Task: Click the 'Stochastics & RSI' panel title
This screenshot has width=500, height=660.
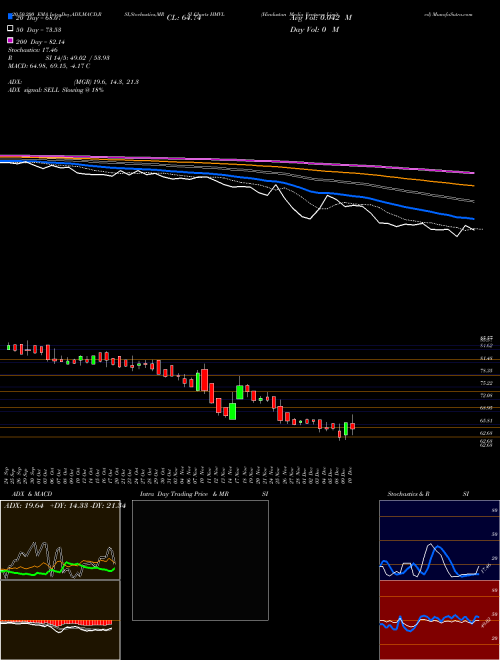Action: 428,494
